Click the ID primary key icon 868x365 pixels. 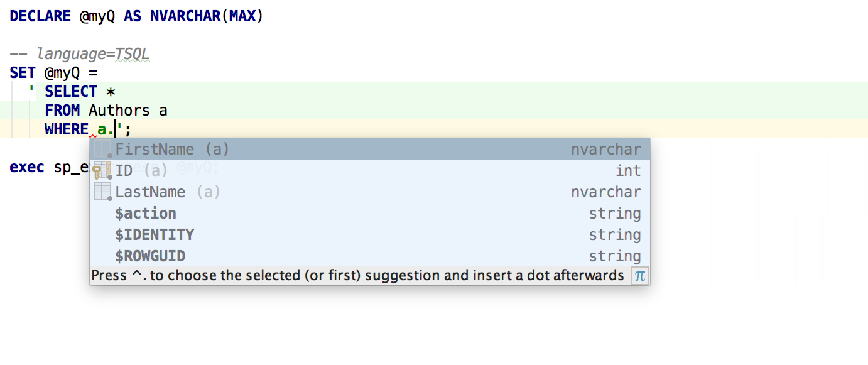pyautogui.click(x=101, y=171)
